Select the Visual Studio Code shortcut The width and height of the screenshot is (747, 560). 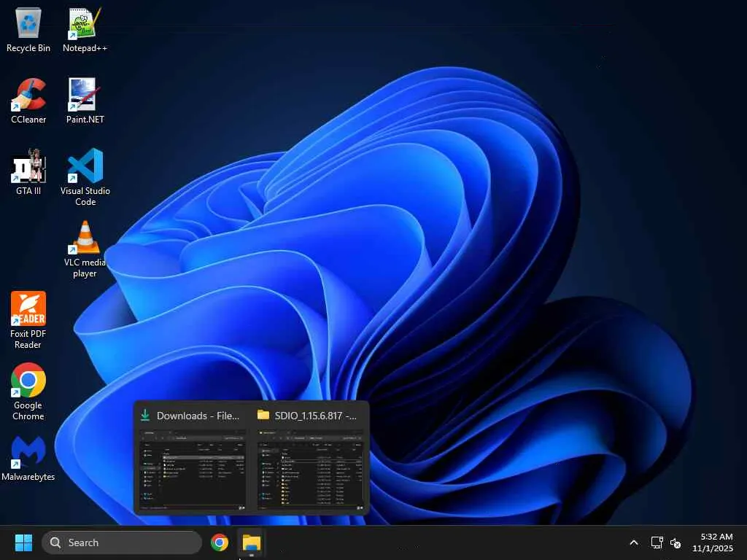pos(85,177)
